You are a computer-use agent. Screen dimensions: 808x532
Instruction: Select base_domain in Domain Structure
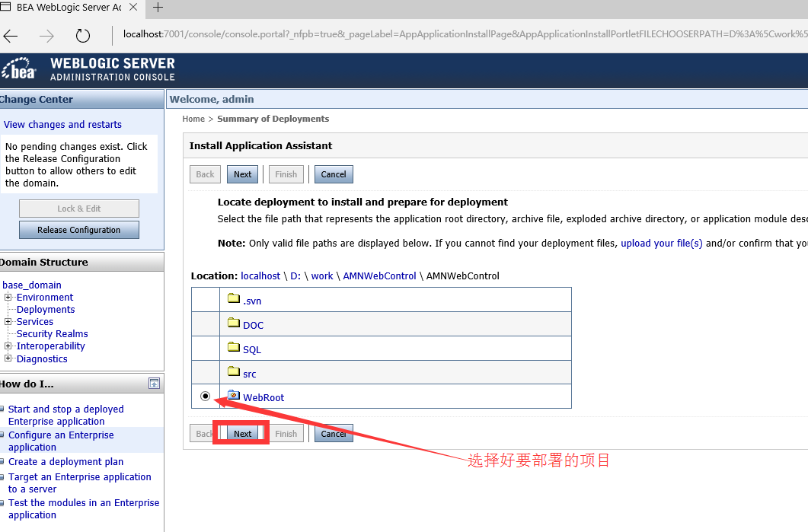click(x=32, y=285)
